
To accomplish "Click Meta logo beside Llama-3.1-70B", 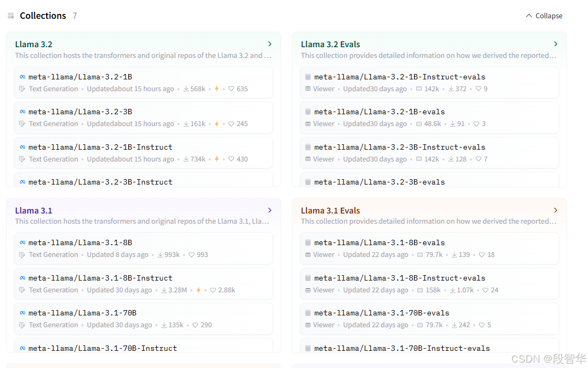I will click(x=23, y=313).
